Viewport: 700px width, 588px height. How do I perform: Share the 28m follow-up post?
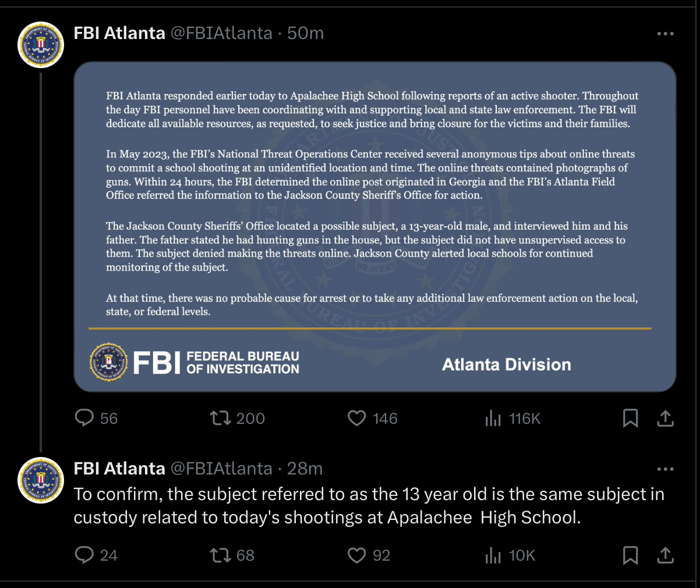pyautogui.click(x=665, y=555)
